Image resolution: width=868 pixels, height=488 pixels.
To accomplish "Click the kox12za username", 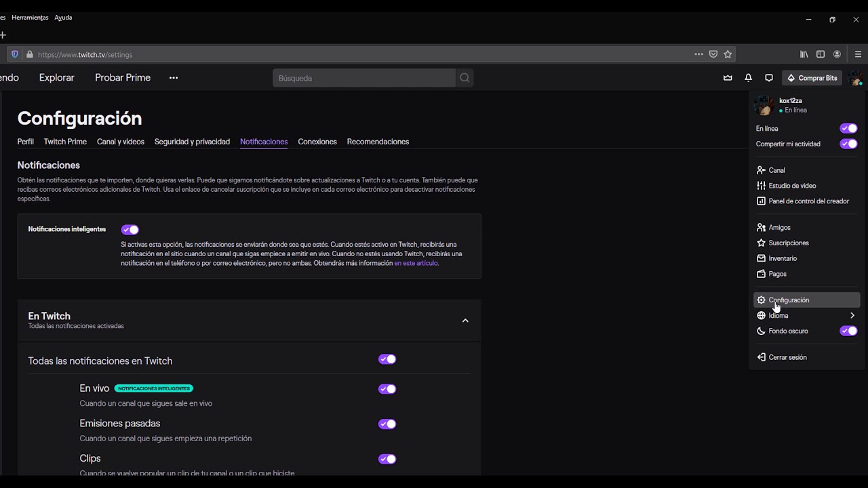I will coord(791,100).
